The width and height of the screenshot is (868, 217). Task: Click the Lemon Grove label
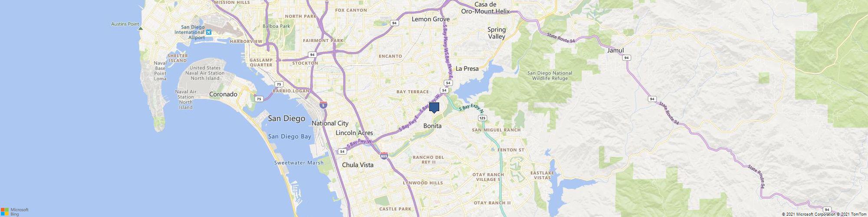click(x=431, y=19)
